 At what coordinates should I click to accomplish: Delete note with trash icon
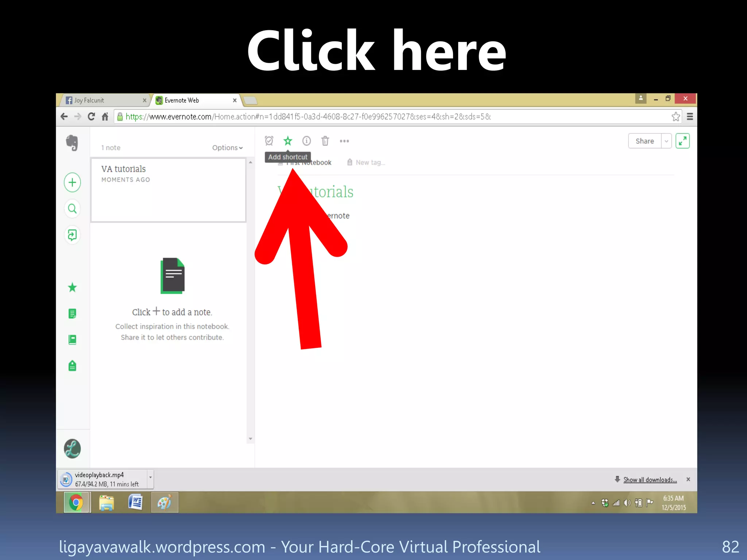pos(325,141)
